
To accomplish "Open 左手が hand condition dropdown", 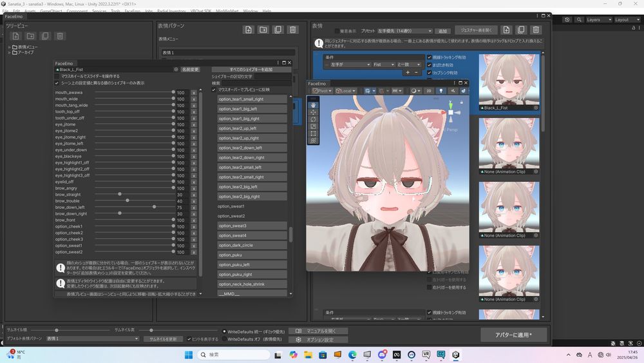I will 350,64.
